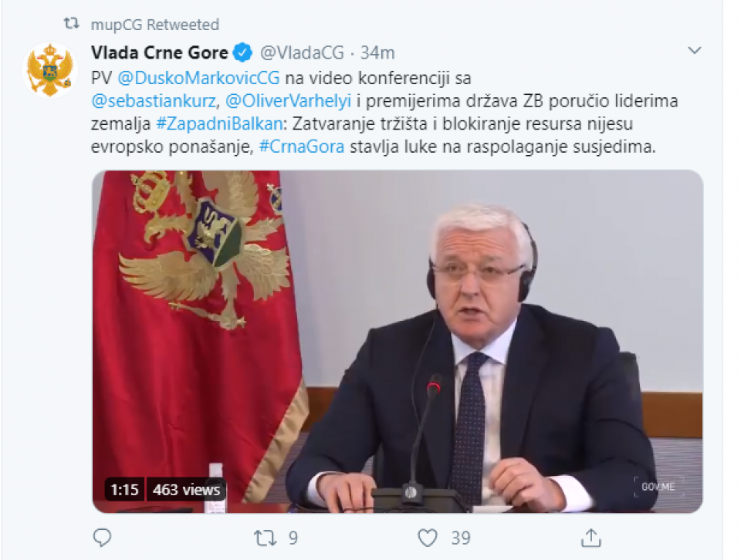Open the share upload icon
The width and height of the screenshot is (741, 560).
click(590, 538)
